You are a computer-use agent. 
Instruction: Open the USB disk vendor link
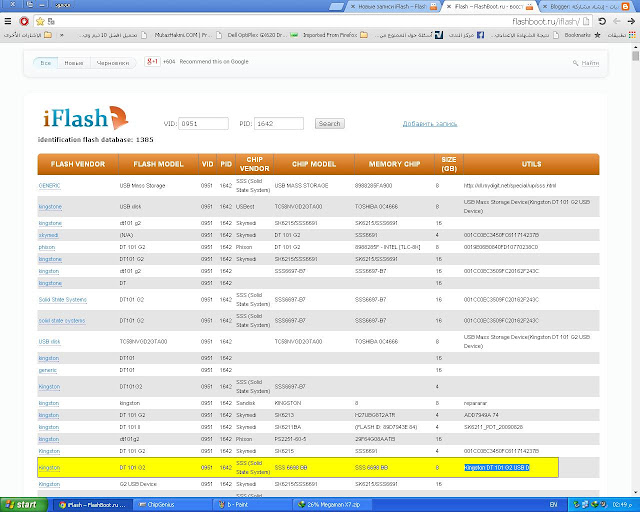(49, 341)
